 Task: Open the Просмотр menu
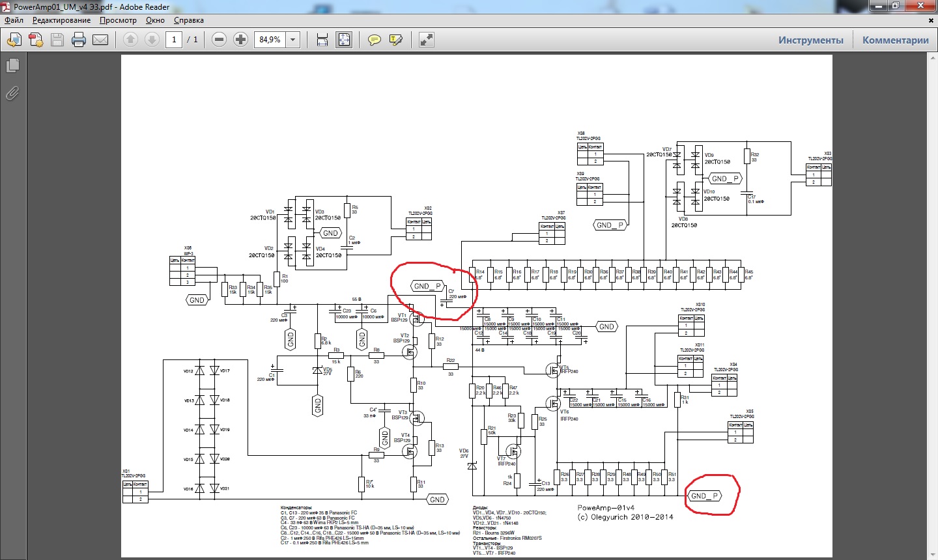coord(118,20)
